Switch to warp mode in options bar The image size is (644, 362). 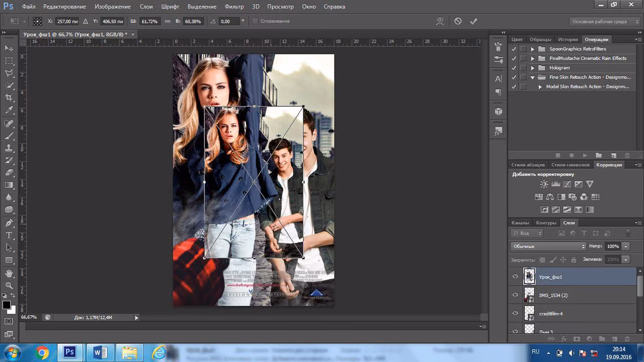[440, 21]
